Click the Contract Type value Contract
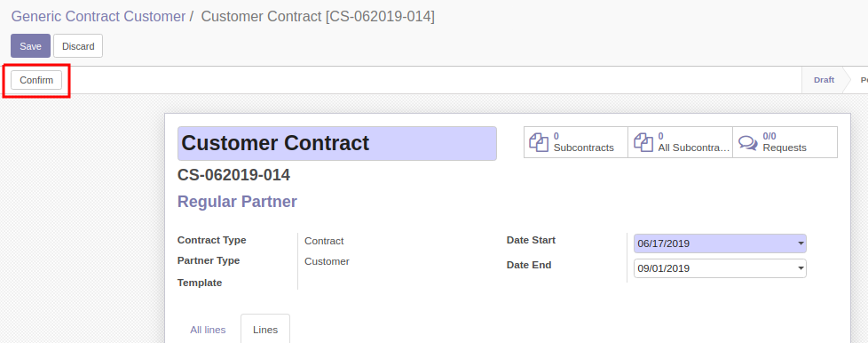This screenshot has height=343, width=868. coord(325,241)
